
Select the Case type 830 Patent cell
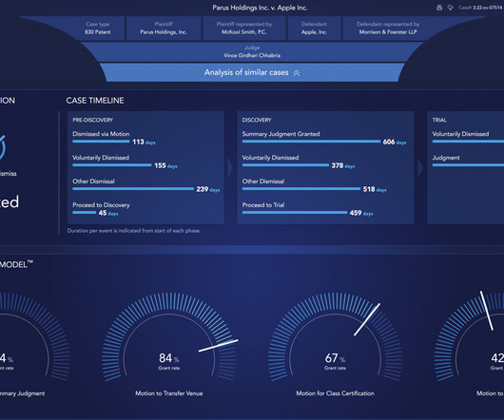pos(97,29)
